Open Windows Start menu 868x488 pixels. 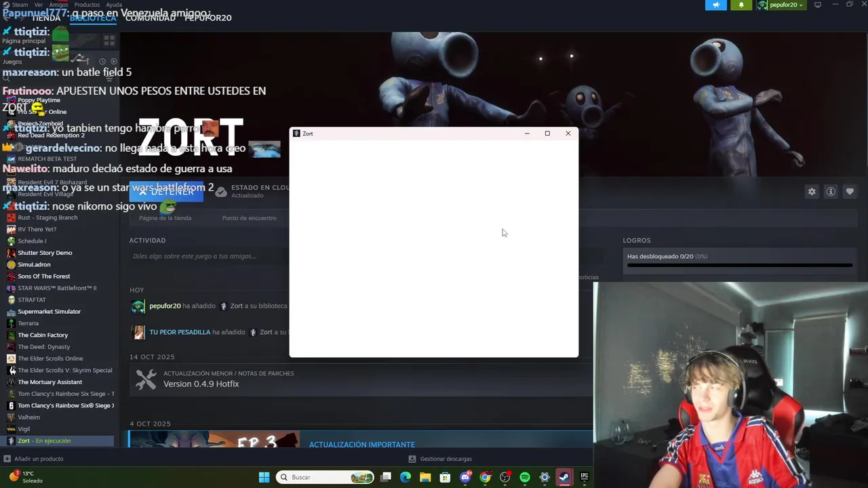pyautogui.click(x=264, y=477)
